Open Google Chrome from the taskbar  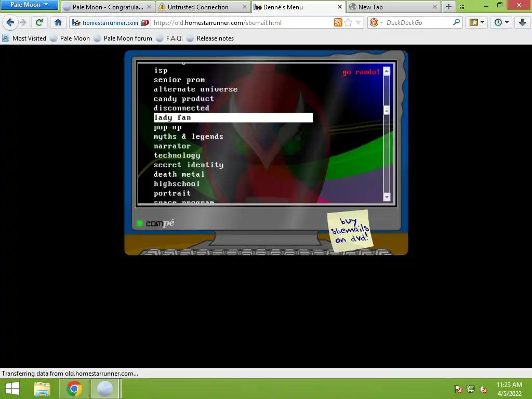point(74,389)
